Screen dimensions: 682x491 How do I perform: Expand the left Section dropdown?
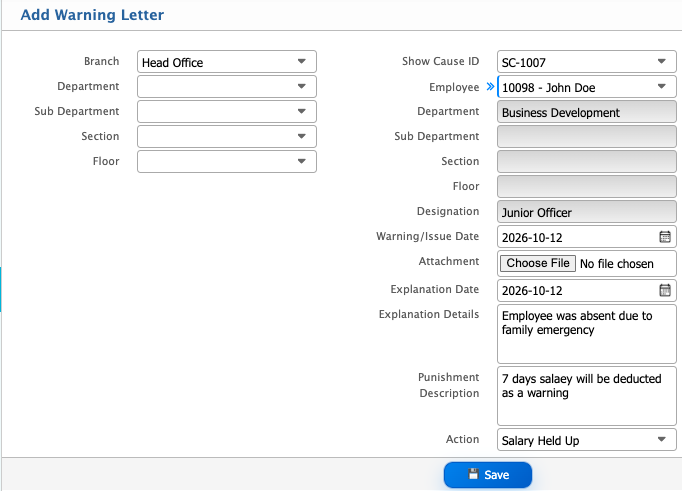227,137
